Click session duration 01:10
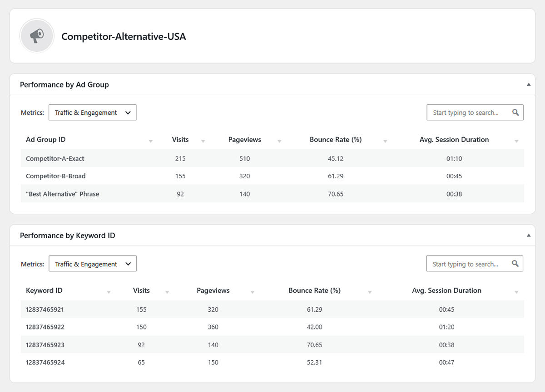This screenshot has width=545, height=392. (454, 159)
